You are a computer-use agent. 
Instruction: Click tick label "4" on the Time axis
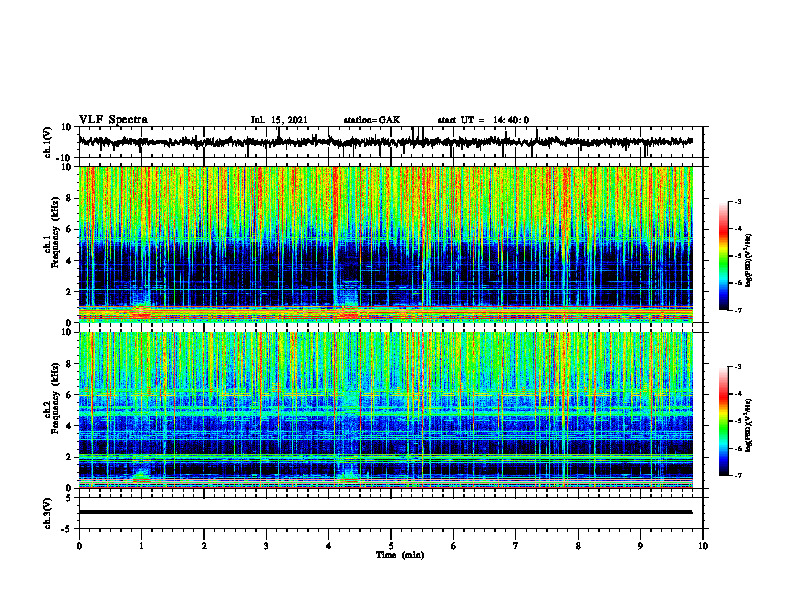(x=329, y=546)
